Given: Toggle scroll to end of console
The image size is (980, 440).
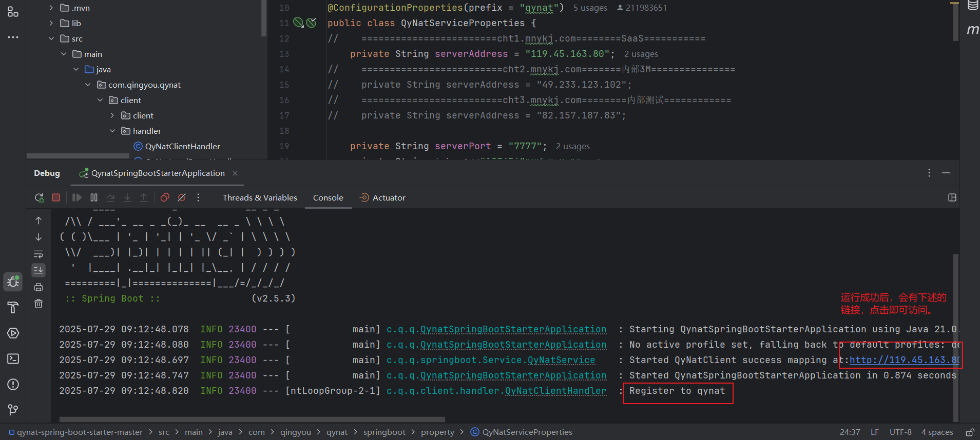Looking at the screenshot, I should pyautogui.click(x=39, y=270).
